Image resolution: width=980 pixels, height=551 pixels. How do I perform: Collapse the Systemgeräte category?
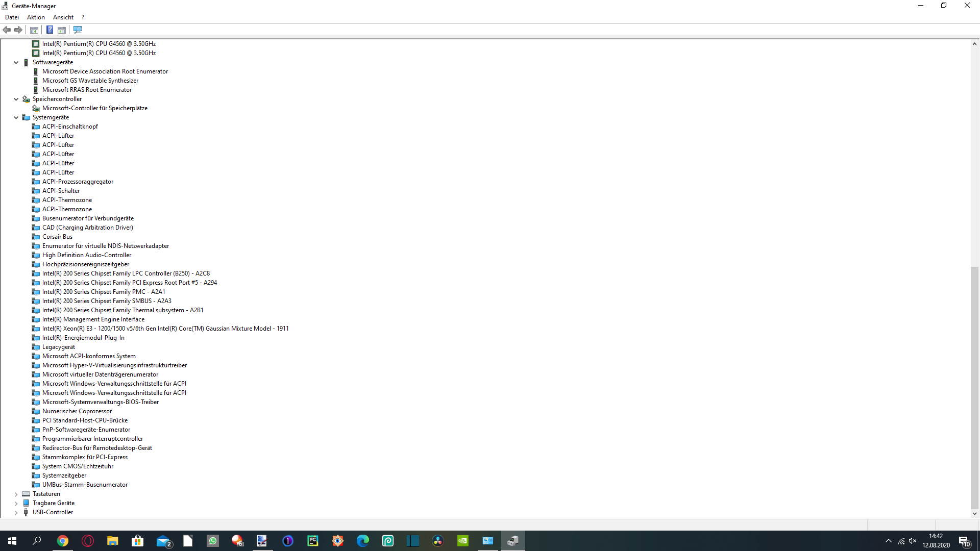pyautogui.click(x=16, y=117)
